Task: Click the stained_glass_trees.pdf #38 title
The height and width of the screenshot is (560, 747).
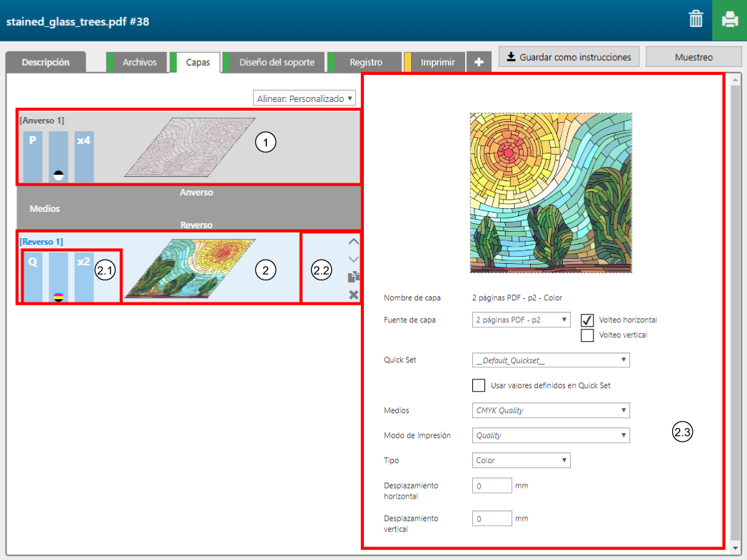Action: [78, 21]
